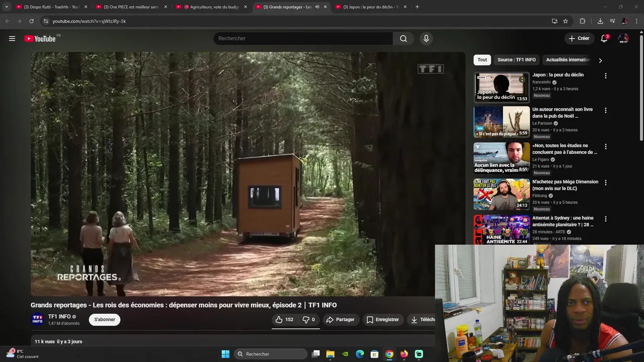
Task: Open the Chrome profile avatar
Action: point(624,21)
